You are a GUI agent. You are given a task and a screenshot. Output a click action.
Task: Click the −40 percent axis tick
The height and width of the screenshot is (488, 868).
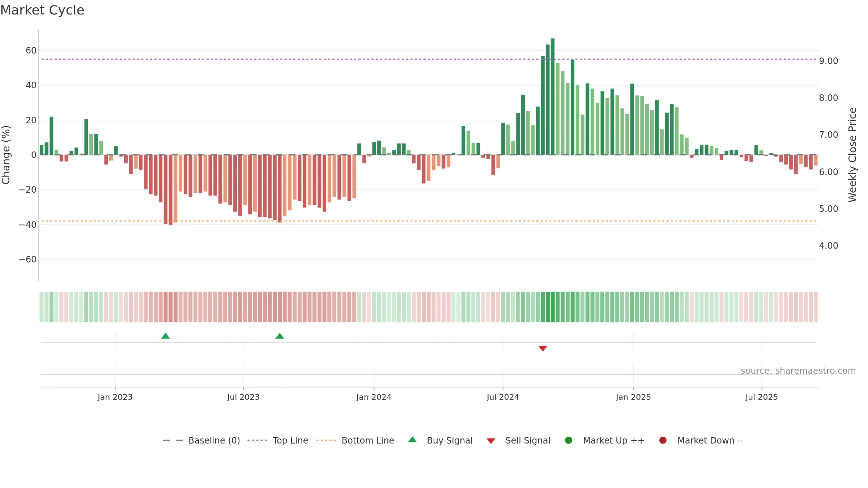pos(28,225)
